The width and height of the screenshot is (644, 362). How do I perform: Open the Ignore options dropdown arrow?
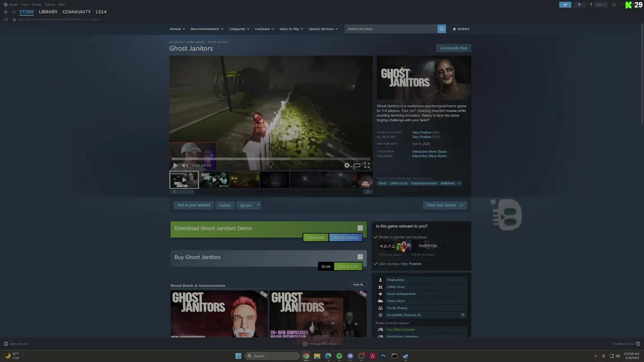pyautogui.click(x=258, y=205)
